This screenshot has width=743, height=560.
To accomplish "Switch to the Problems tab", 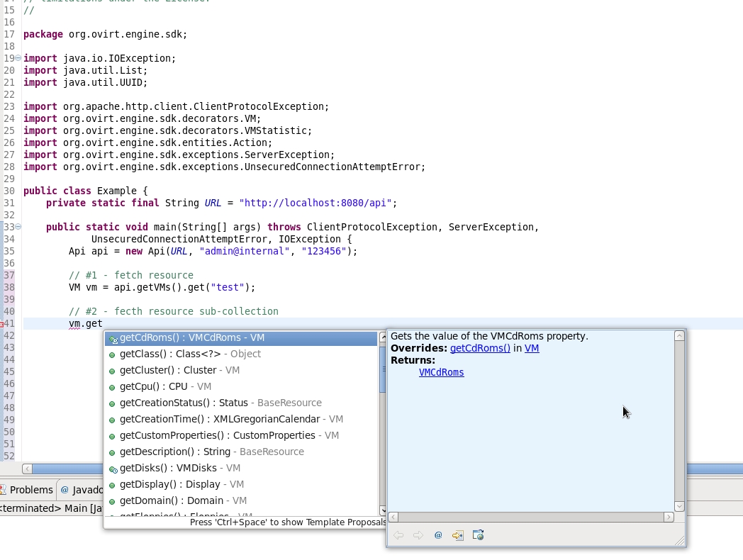I will (x=30, y=490).
